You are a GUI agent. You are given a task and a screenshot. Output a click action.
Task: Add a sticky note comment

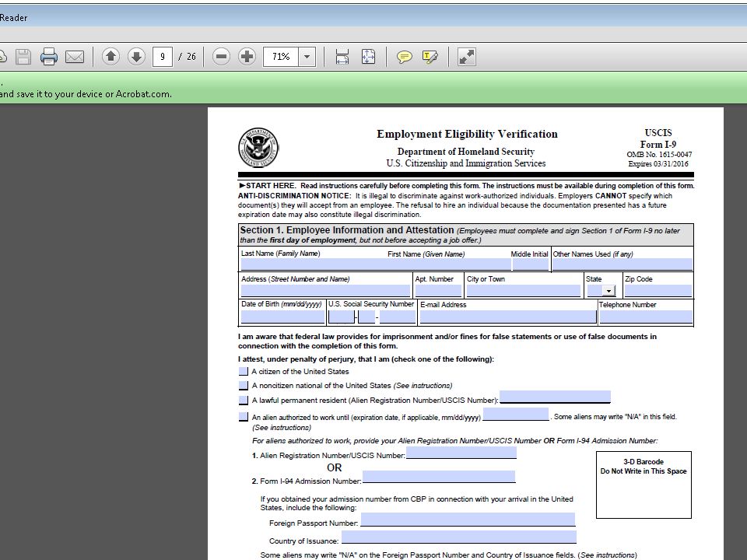(404, 58)
